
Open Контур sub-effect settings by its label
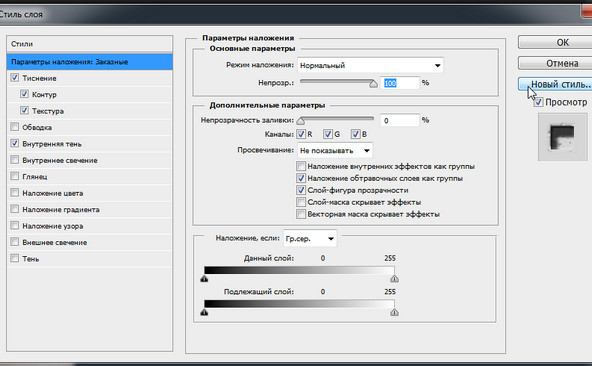pos(44,94)
